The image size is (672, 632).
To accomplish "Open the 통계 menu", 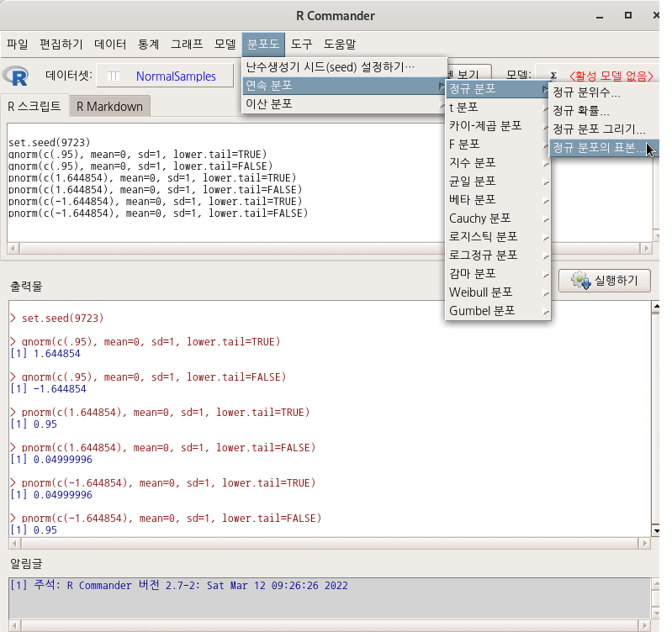I will (148, 44).
